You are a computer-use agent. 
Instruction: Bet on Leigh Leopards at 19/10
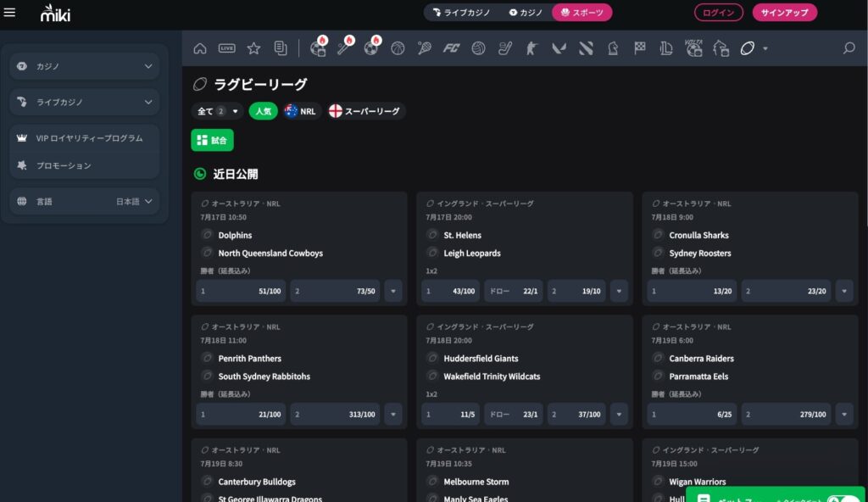(576, 291)
